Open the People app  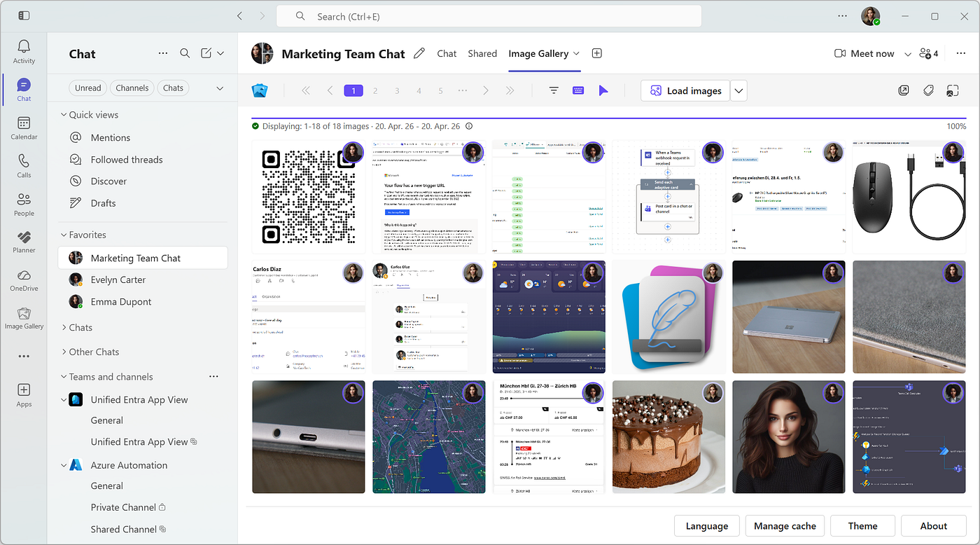tap(24, 204)
